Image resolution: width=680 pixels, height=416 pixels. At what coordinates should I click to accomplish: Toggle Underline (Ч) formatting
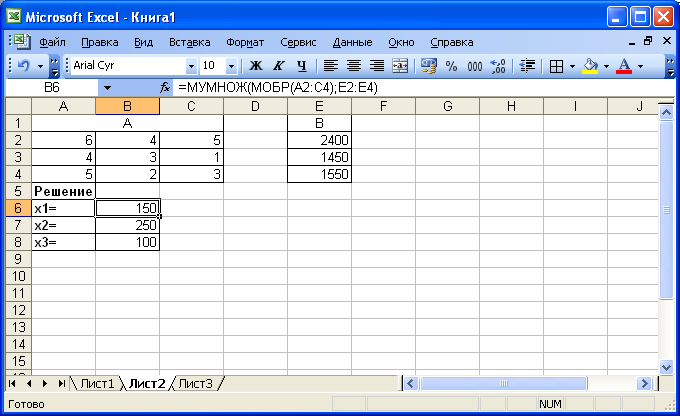click(x=301, y=66)
